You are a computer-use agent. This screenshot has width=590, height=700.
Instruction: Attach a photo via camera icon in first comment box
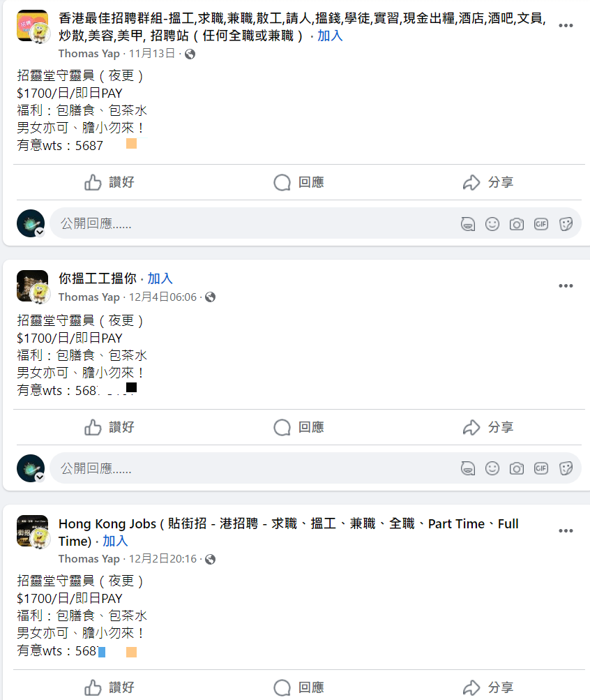coord(516,224)
